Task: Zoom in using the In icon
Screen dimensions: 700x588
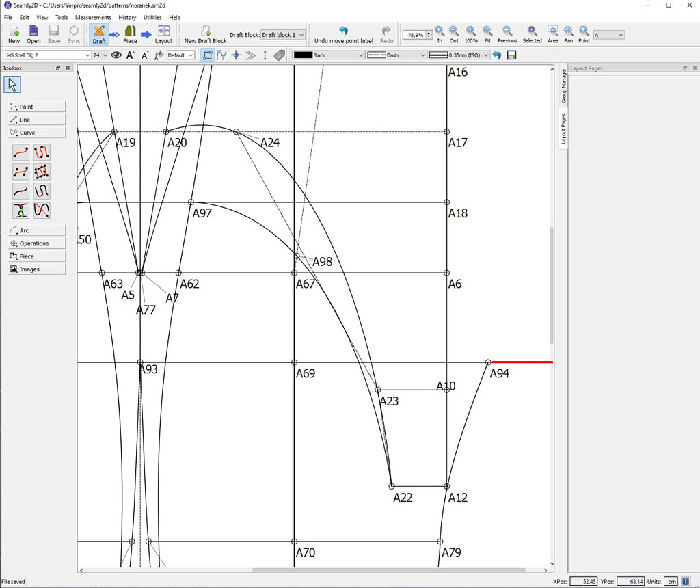Action: (440, 34)
